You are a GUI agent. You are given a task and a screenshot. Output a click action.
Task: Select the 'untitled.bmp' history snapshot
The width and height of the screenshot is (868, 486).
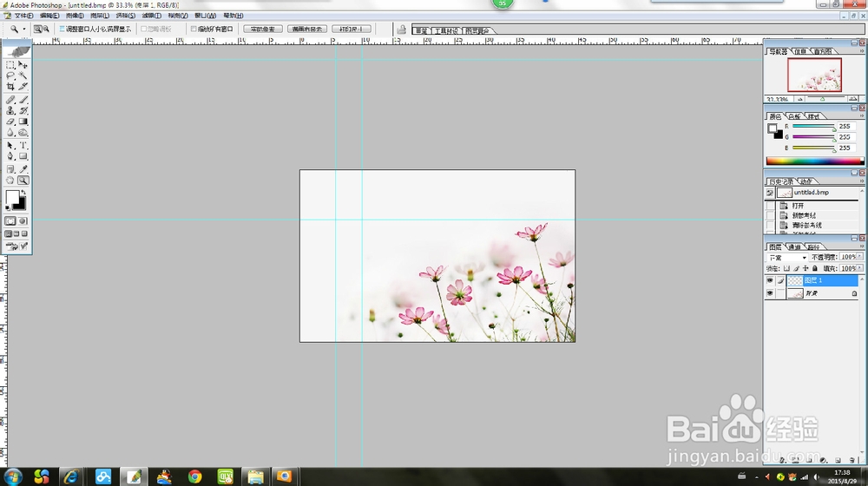point(812,193)
